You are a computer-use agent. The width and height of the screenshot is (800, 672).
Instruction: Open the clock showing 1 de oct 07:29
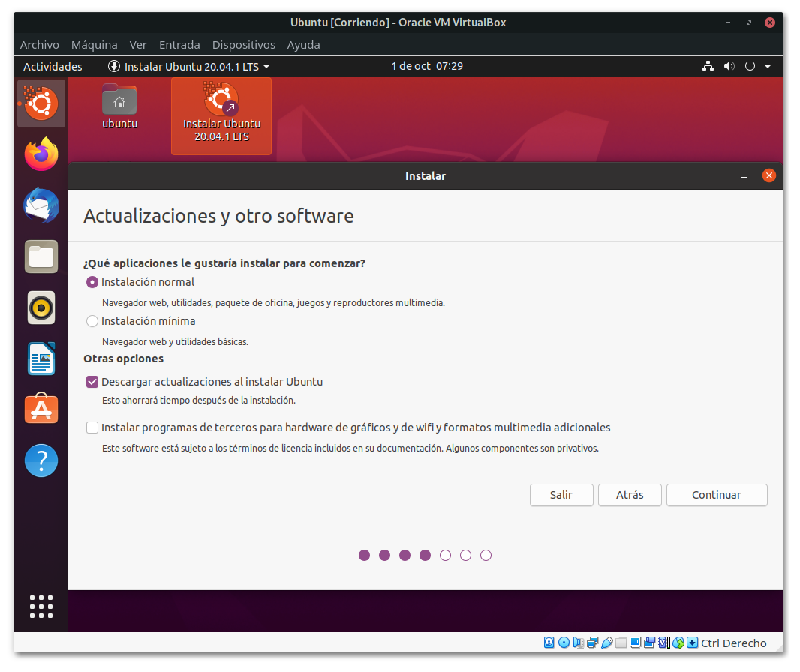coord(427,66)
